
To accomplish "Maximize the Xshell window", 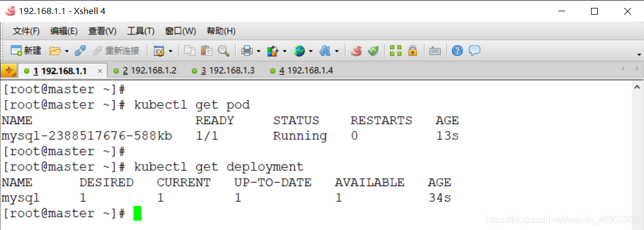I will click(594, 11).
